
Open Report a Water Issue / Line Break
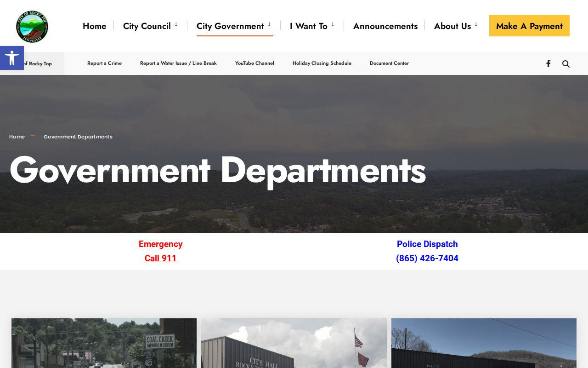(178, 63)
